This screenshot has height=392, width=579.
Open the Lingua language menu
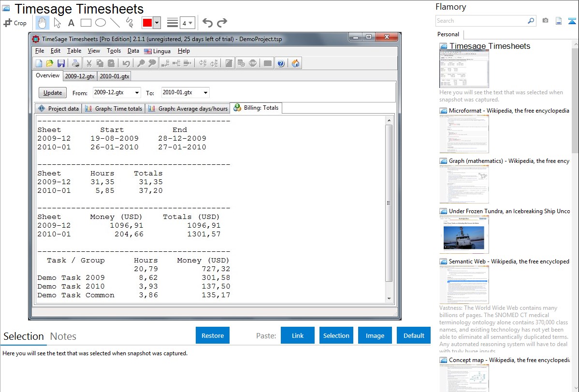(x=158, y=51)
